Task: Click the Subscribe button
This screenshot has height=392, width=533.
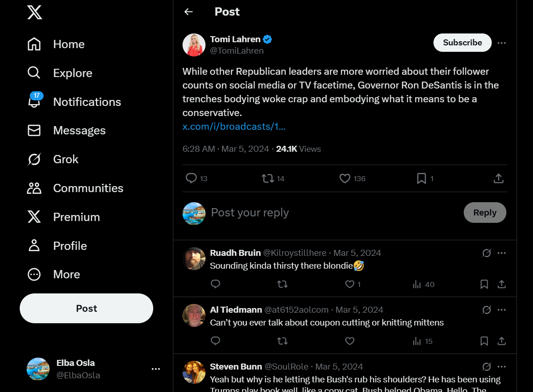Action: (x=462, y=43)
